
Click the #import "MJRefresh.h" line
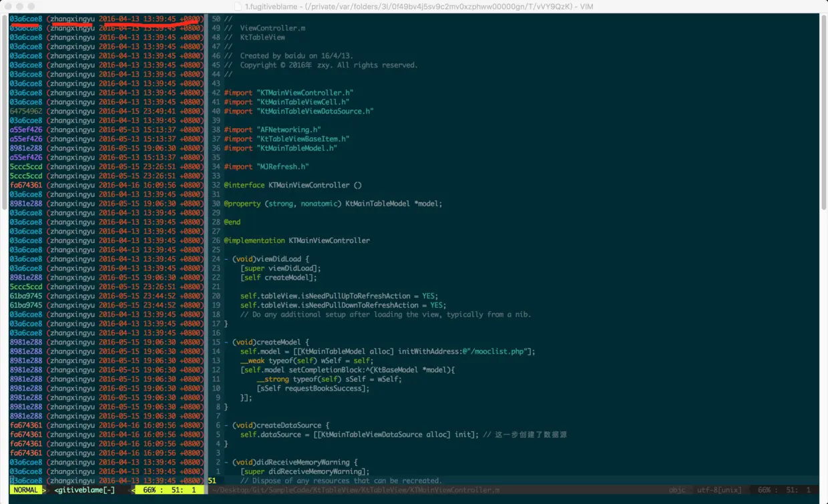[x=266, y=167]
